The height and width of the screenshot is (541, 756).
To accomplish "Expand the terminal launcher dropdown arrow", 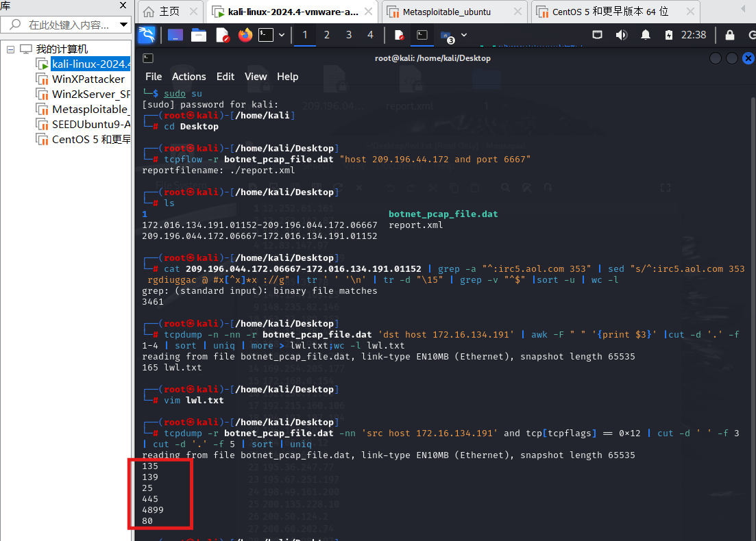I will (282, 35).
